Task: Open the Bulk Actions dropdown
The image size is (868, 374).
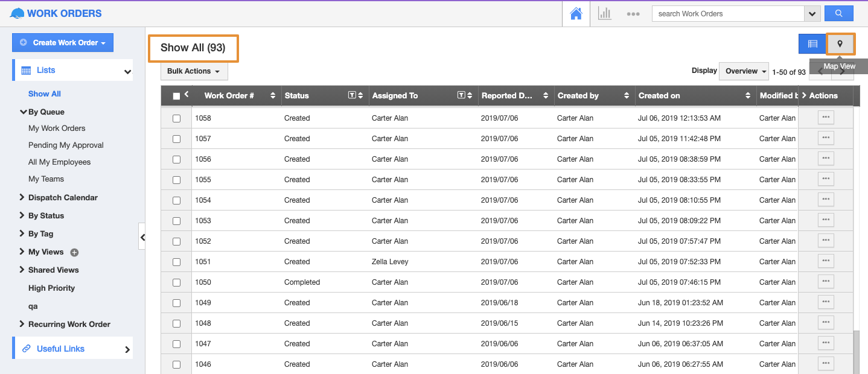Action: 194,71
